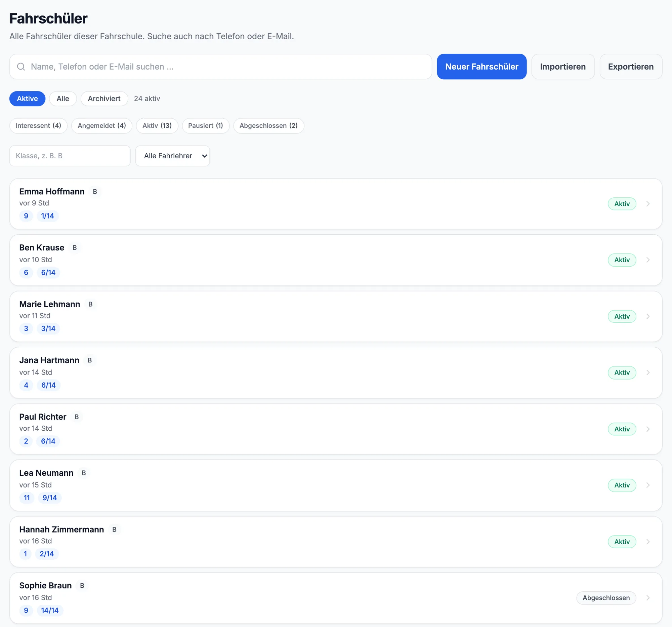Image resolution: width=672 pixels, height=627 pixels.
Task: Switch to the Archiviert tab
Action: pos(104,99)
